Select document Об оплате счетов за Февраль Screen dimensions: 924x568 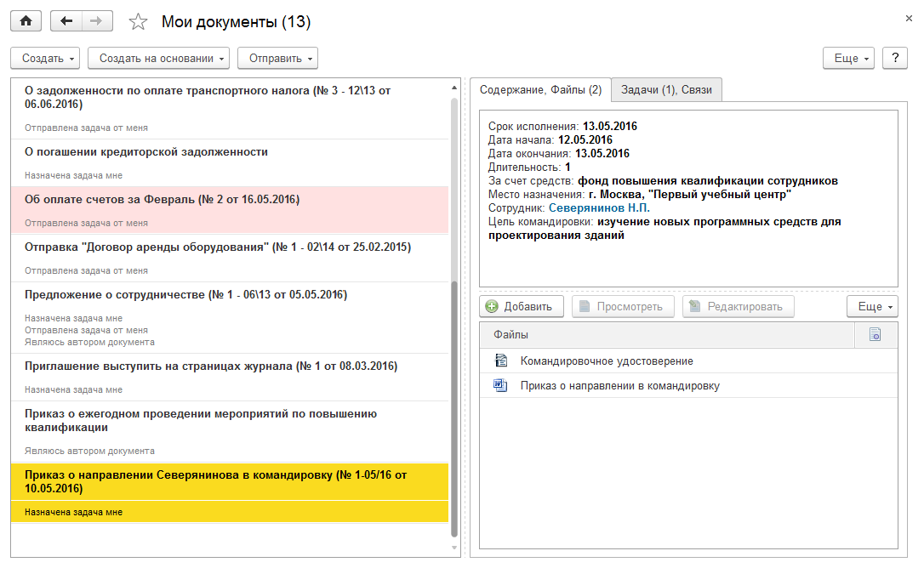coord(230,210)
